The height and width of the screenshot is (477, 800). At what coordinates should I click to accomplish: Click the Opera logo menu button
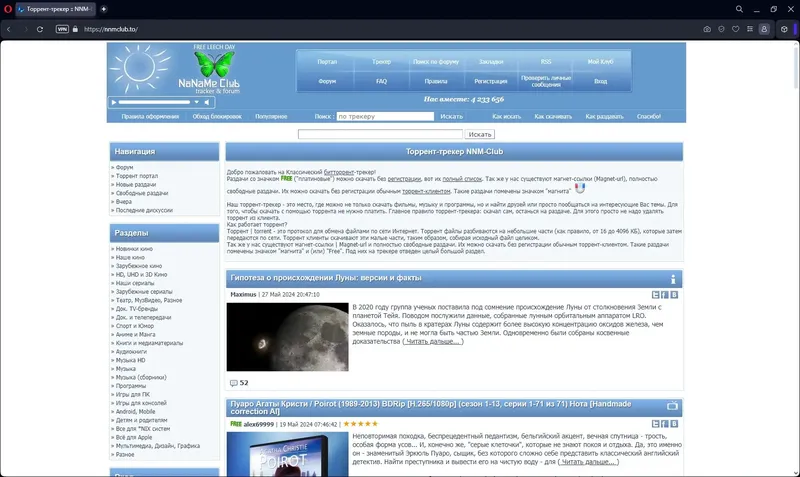pyautogui.click(x=8, y=9)
